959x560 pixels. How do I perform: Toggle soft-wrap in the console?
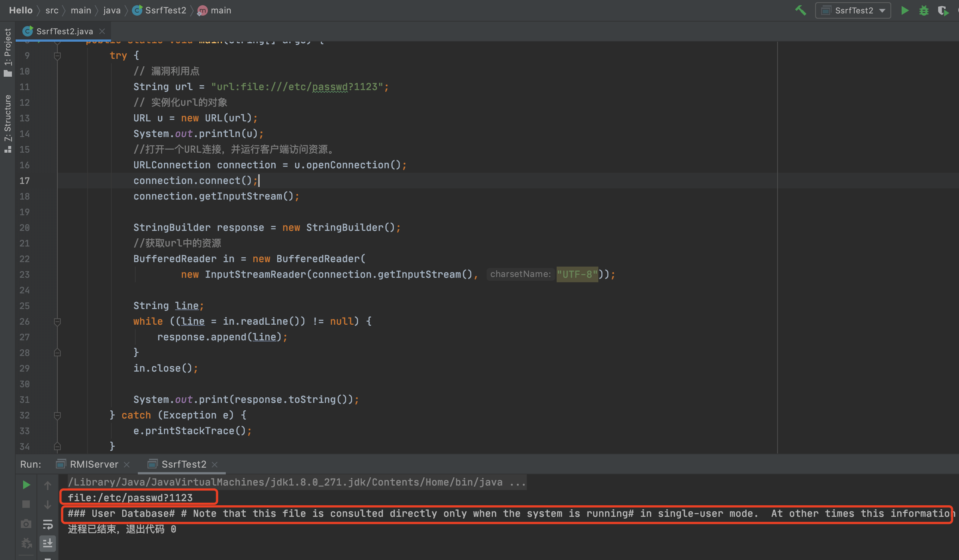[x=48, y=524]
